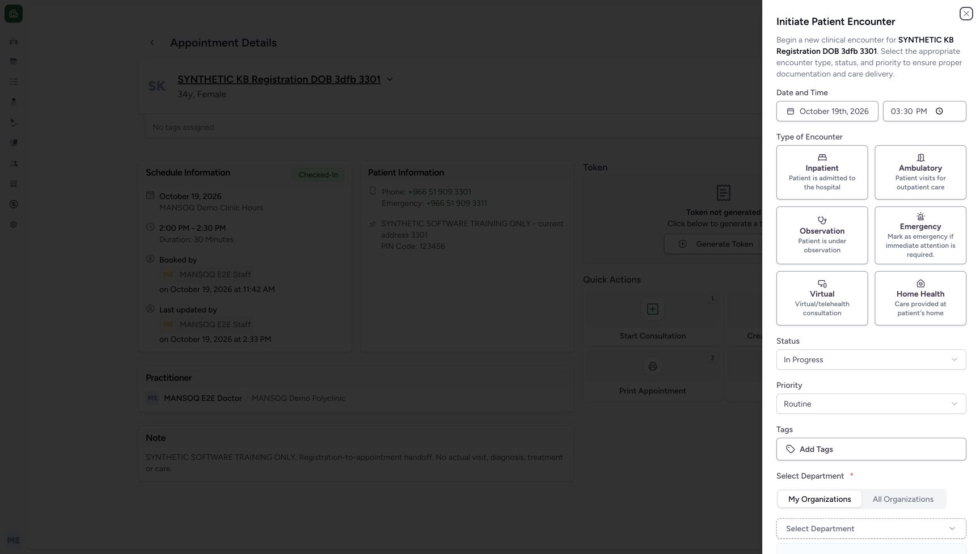Close the Initiate Patient Encounter panel
This screenshot has width=980, height=554.
(x=966, y=14)
